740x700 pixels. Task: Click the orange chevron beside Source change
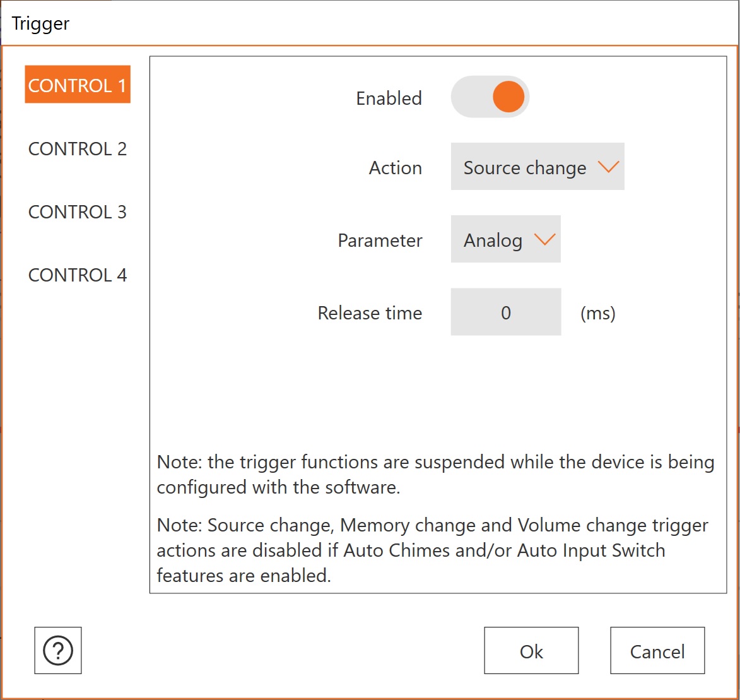(609, 167)
